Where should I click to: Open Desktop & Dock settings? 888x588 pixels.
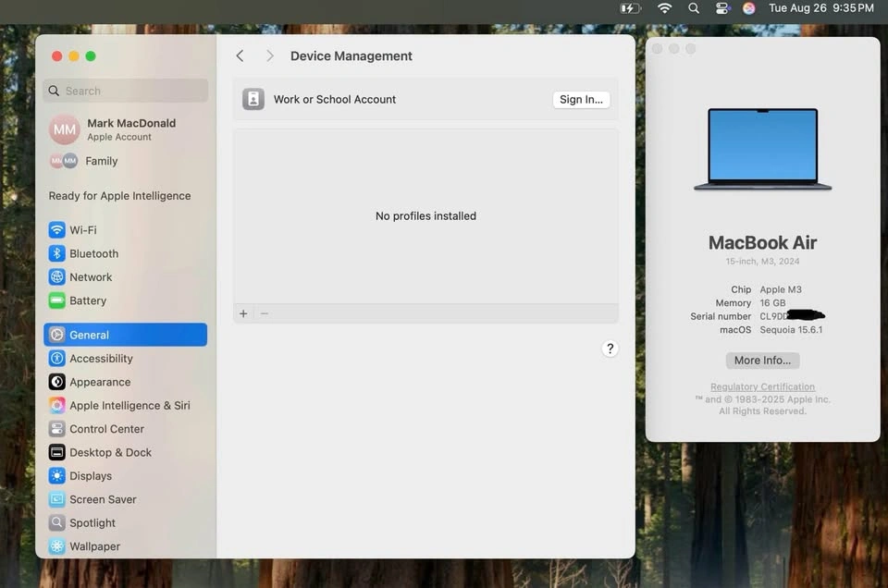[110, 453]
